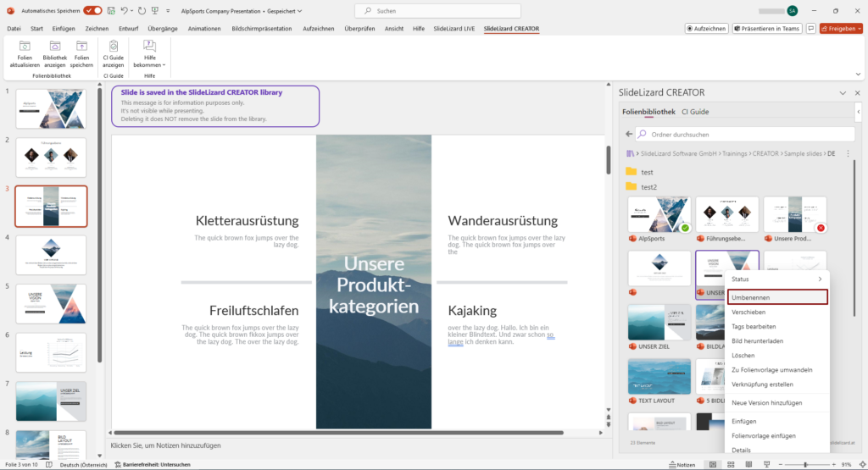The height and width of the screenshot is (470, 868).
Task: Click Deutsch (Österreich) language indicator
Action: tap(83, 464)
